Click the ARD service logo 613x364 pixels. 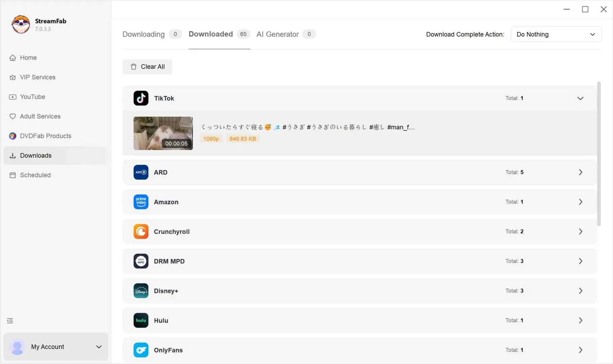[141, 172]
